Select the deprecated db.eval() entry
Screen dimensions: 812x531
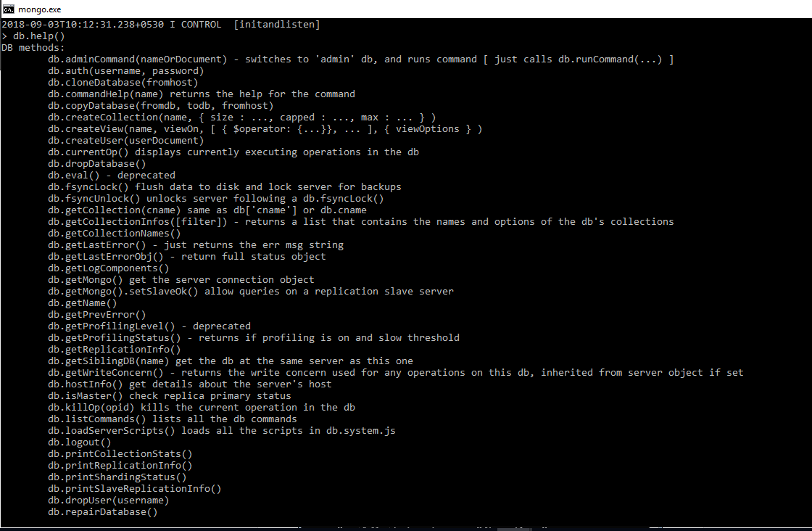coord(109,175)
